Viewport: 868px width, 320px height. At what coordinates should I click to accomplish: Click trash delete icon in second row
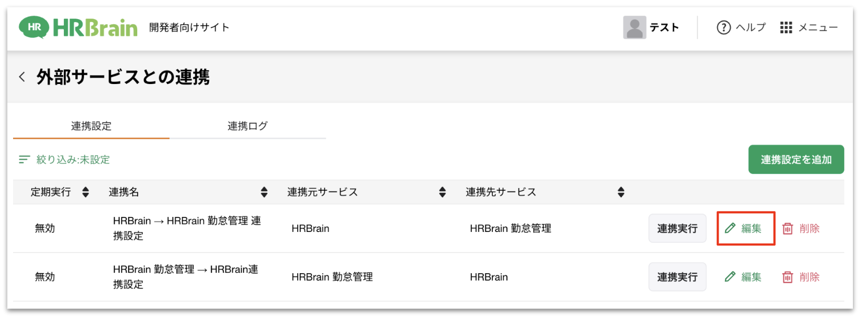point(788,277)
